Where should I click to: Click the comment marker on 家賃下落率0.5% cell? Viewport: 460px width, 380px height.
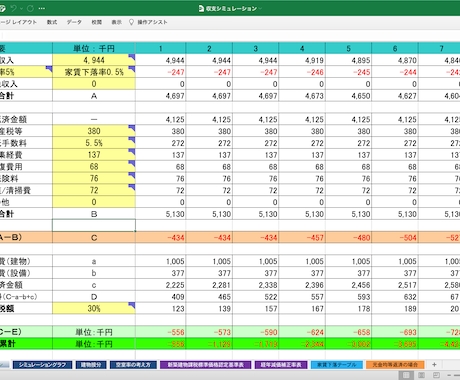(132, 69)
